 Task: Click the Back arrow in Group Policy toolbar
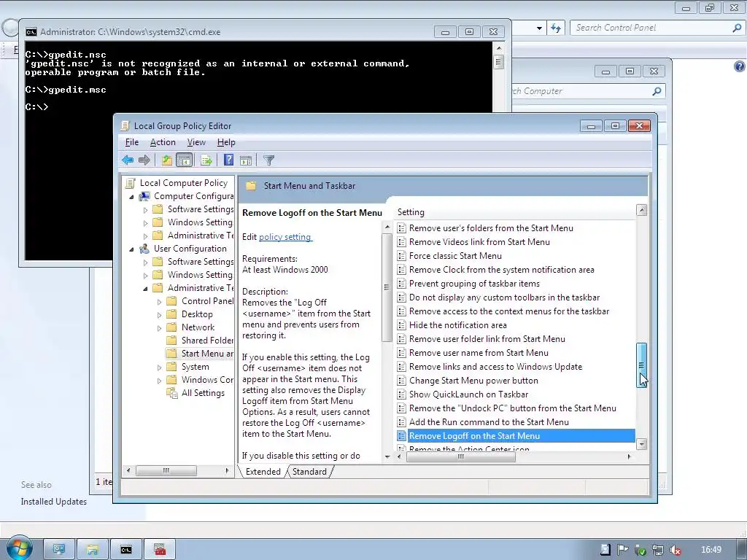[127, 160]
